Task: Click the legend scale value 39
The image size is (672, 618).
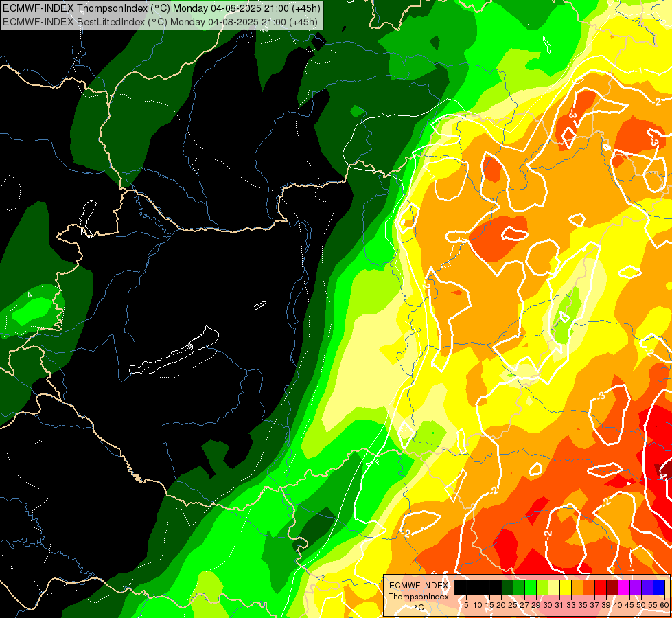Action: pos(606,605)
